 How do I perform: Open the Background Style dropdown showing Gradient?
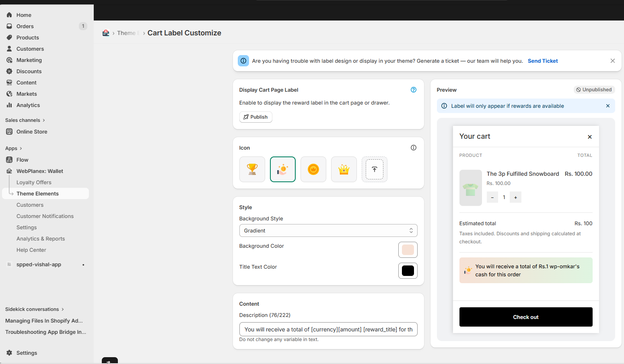pyautogui.click(x=328, y=230)
